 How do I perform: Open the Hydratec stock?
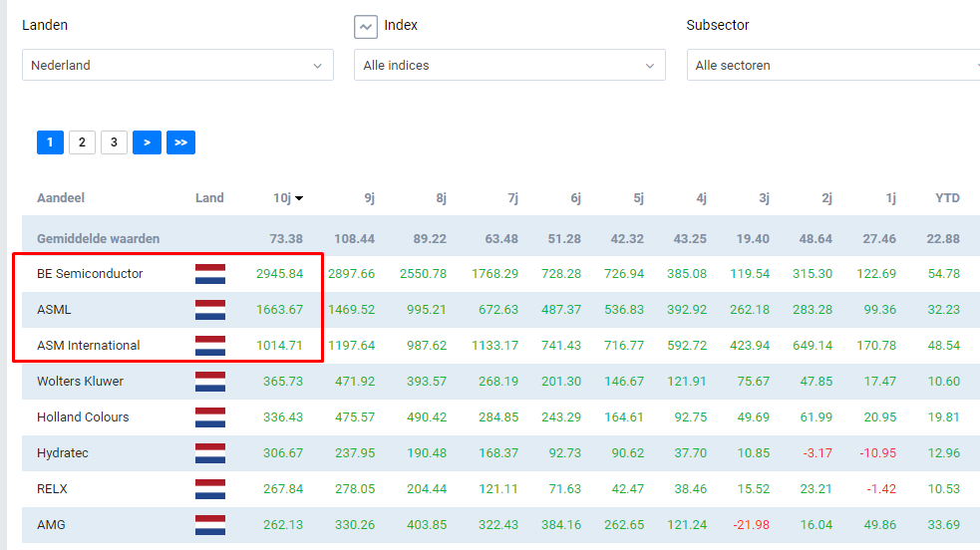click(63, 453)
